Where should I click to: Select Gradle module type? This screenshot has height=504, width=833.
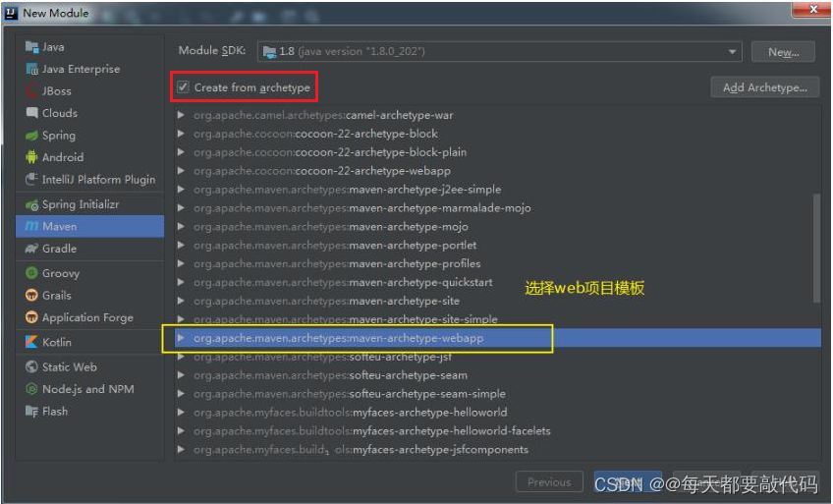click(89, 249)
